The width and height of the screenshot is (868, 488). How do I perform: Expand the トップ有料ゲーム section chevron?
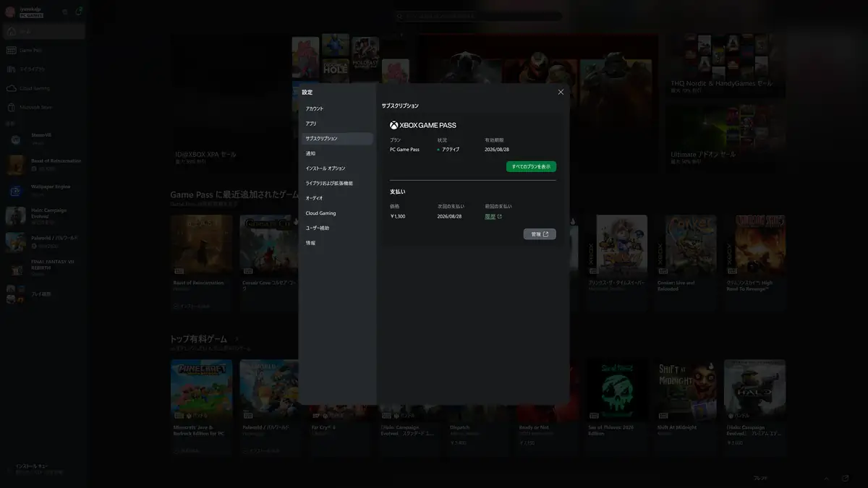[x=237, y=338]
